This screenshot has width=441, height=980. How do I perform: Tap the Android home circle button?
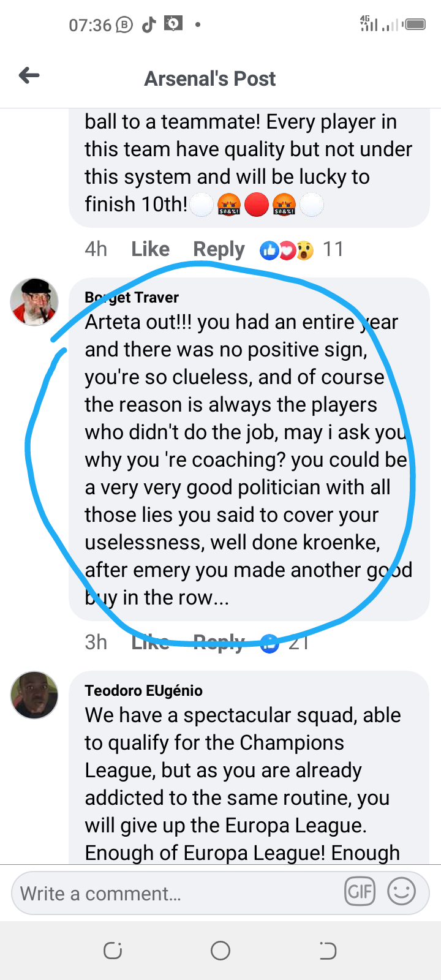coord(221,951)
